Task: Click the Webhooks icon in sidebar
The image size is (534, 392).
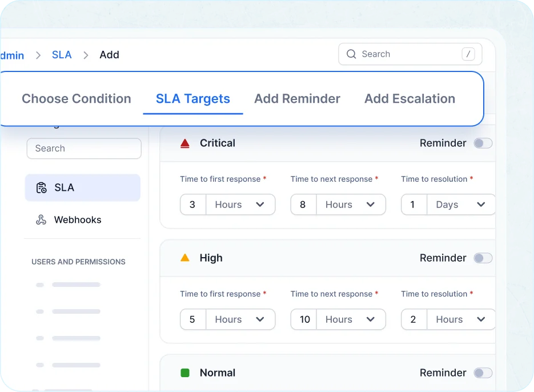Action: click(41, 219)
